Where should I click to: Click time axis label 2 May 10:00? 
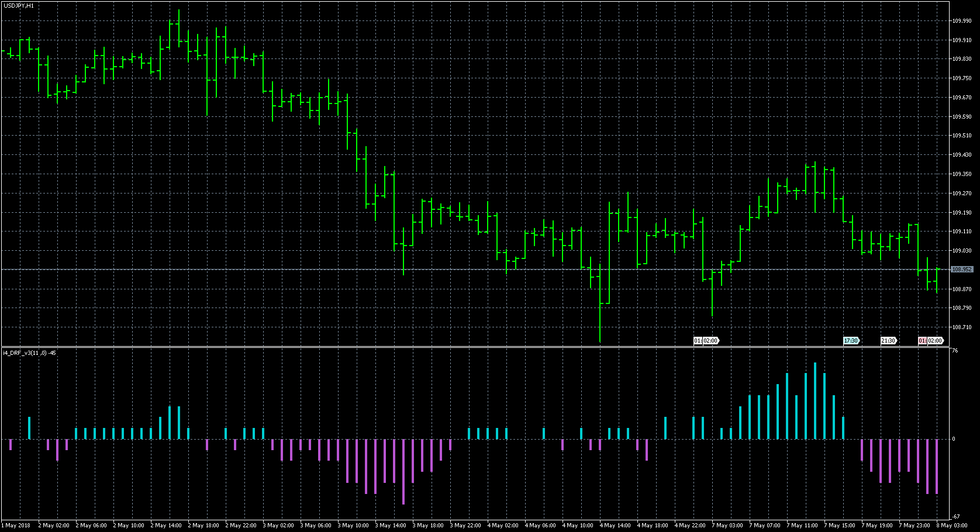pos(129,526)
